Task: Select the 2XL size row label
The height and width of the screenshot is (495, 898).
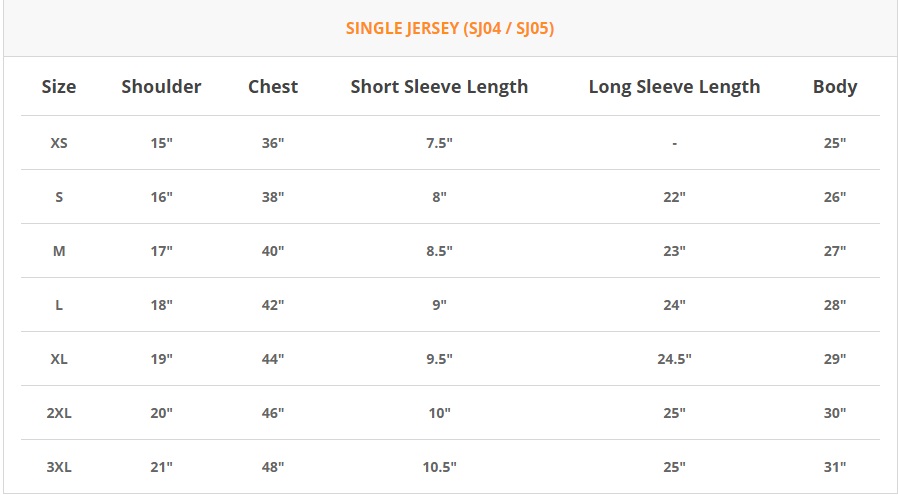Action: [x=59, y=413]
